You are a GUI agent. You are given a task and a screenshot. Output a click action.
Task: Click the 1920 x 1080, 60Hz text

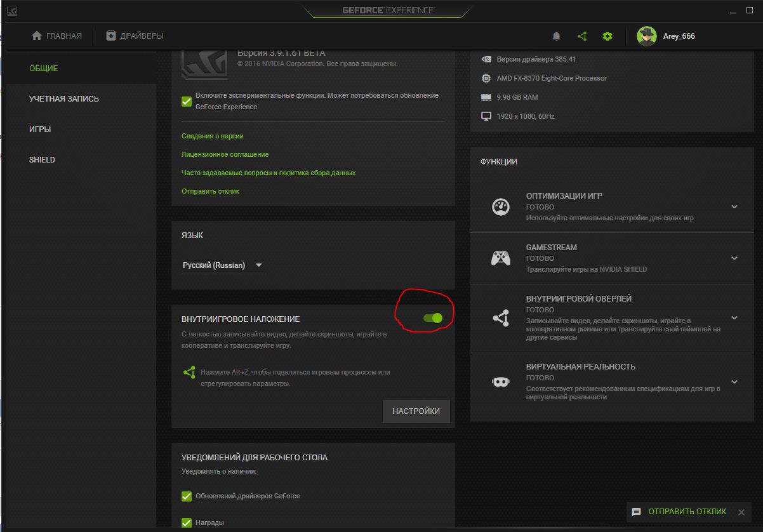pyautogui.click(x=526, y=116)
